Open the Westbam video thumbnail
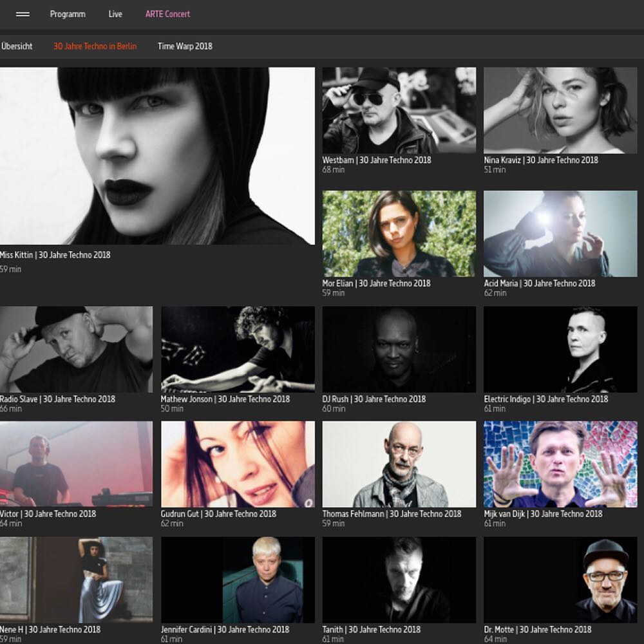The height and width of the screenshot is (644, 644). pyautogui.click(x=399, y=111)
